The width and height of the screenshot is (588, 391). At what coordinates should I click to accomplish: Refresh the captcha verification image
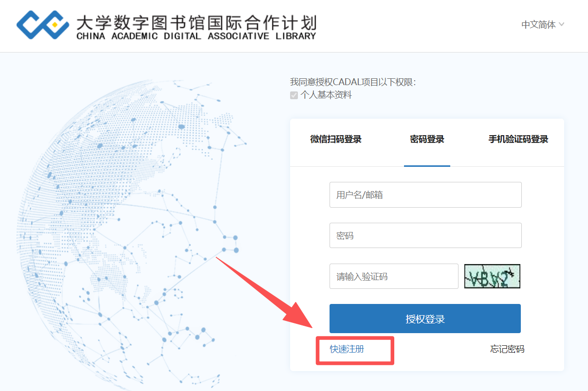tap(492, 277)
